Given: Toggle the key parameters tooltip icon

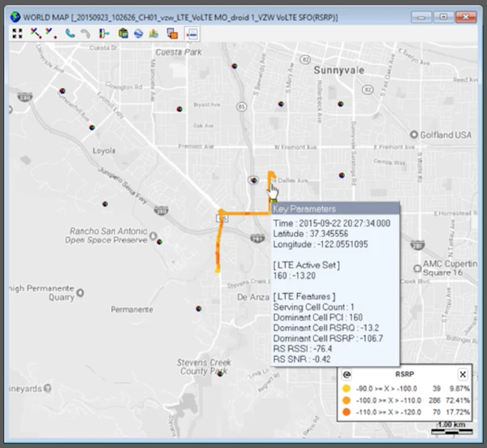Looking at the screenshot, I should click(192, 33).
